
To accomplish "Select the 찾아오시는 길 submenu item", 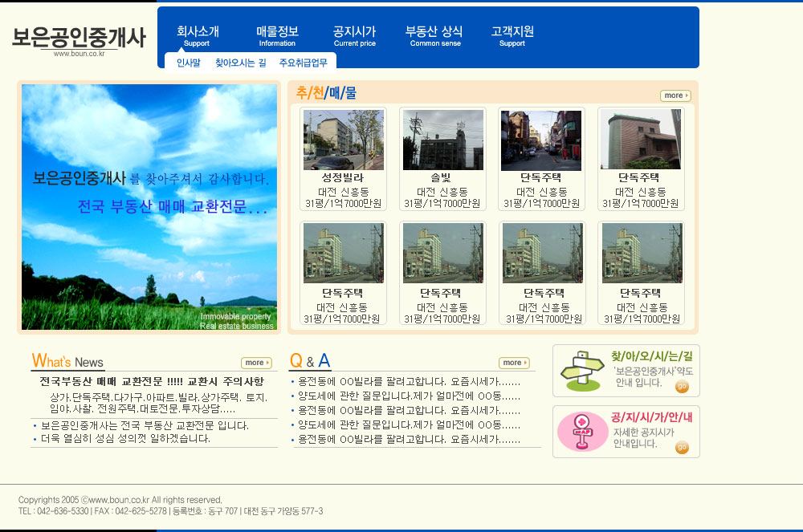I will (x=240, y=63).
